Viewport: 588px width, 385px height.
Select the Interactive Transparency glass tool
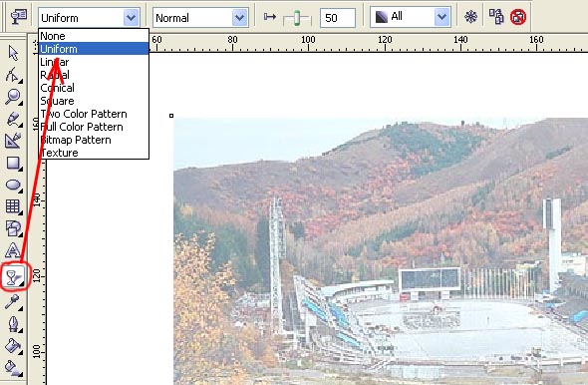[14, 277]
